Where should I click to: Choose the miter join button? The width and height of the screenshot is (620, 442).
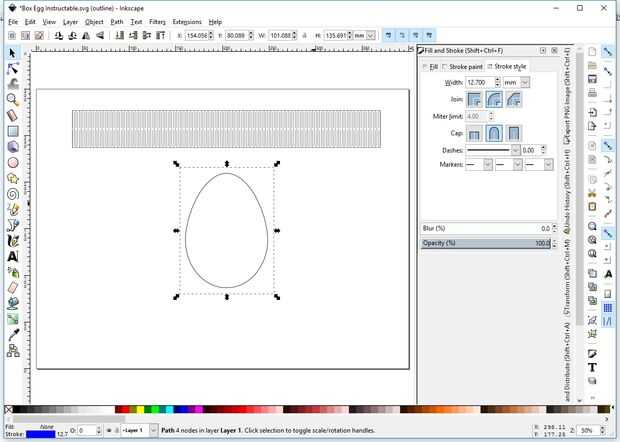[474, 99]
